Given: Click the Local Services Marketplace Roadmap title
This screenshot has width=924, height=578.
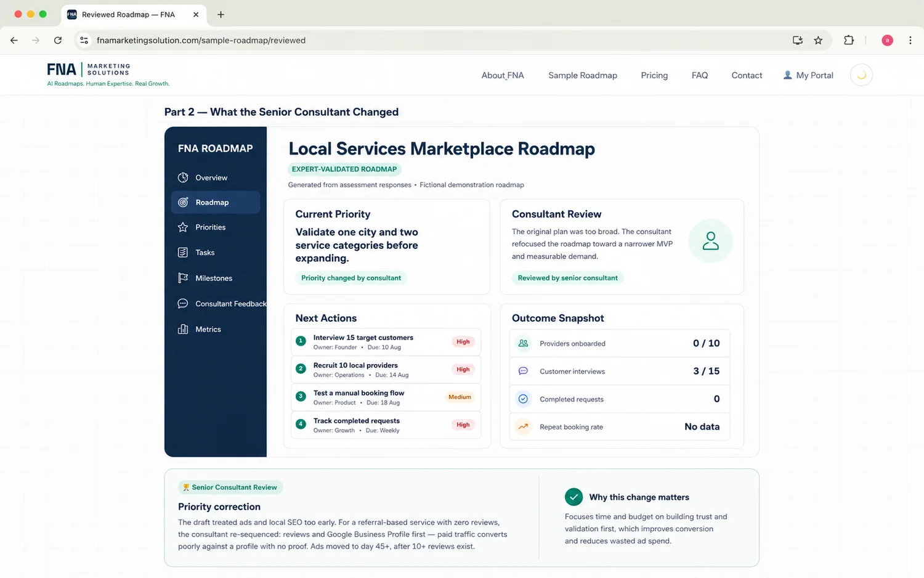Looking at the screenshot, I should pos(442,149).
